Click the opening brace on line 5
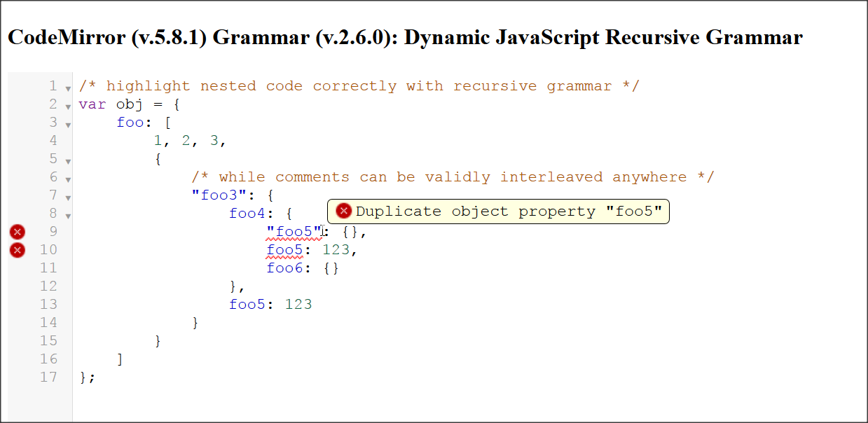Screen dimensions: 868x423 pos(158,159)
